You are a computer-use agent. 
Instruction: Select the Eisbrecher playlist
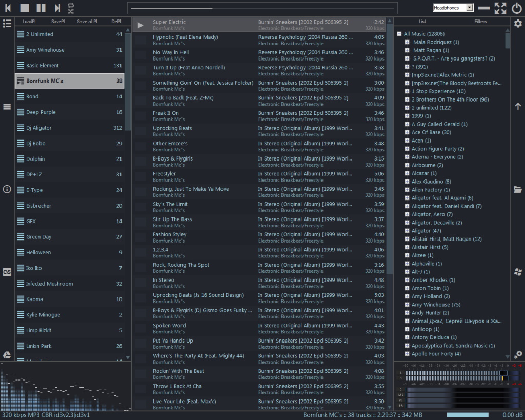click(70, 206)
